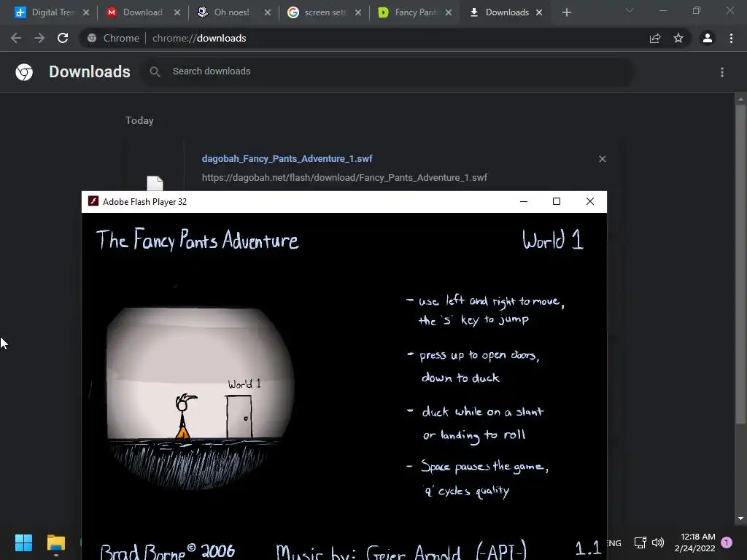Click the browser forward arrow
Screen dimensions: 747x560
(x=39, y=38)
